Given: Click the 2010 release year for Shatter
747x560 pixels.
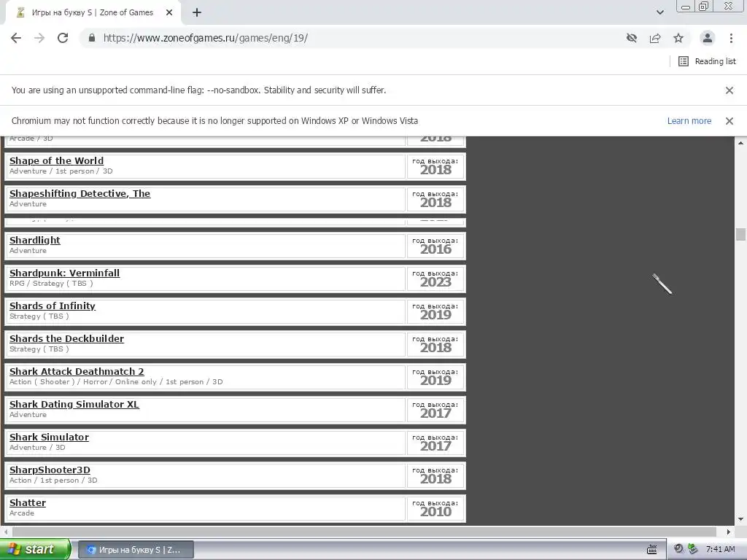Looking at the screenshot, I should pos(436,511).
